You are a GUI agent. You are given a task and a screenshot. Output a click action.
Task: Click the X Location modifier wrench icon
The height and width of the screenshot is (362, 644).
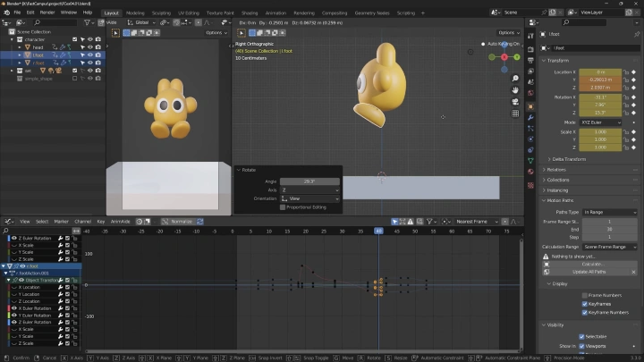(61, 287)
